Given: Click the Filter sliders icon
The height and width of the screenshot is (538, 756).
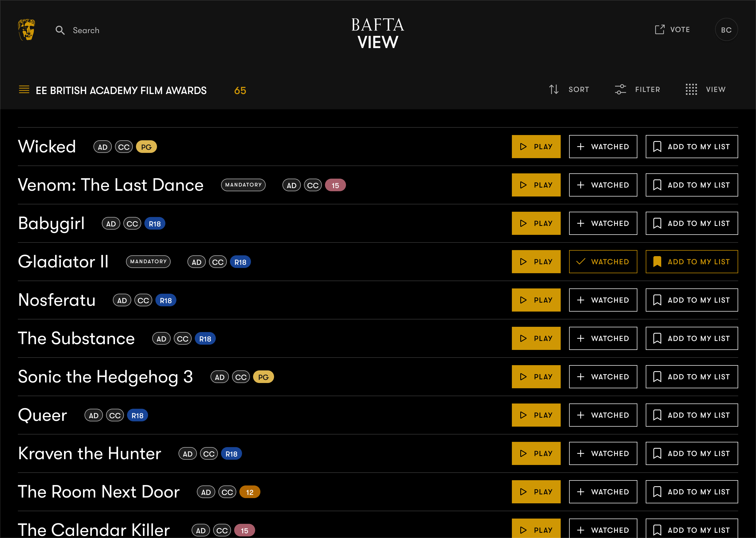Looking at the screenshot, I should [x=620, y=89].
